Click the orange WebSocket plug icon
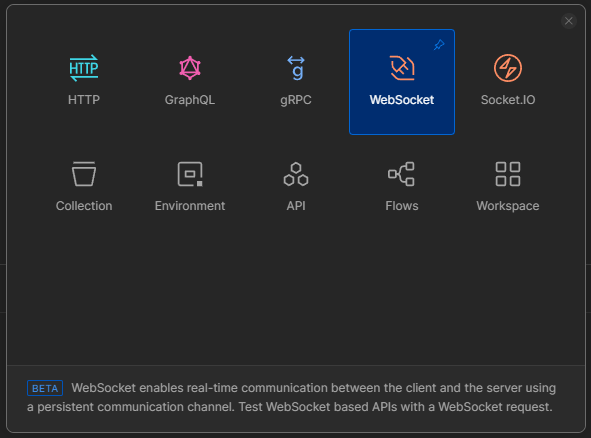This screenshot has width=591, height=438. 402,68
